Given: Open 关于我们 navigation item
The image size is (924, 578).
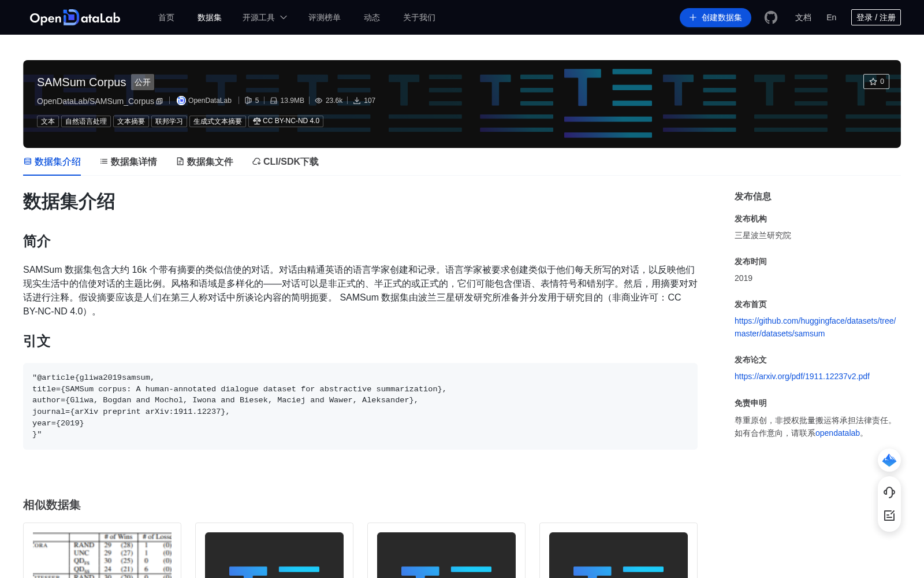Looking at the screenshot, I should 419,17.
